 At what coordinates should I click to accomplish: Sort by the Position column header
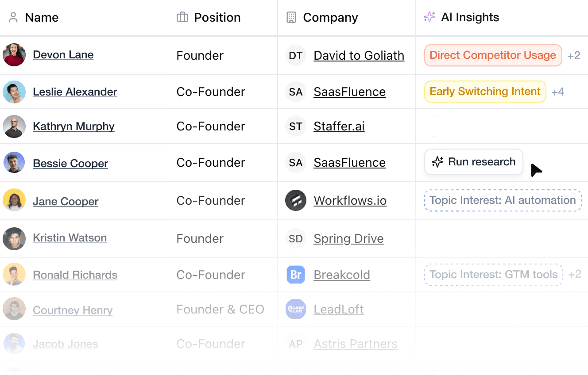[217, 17]
